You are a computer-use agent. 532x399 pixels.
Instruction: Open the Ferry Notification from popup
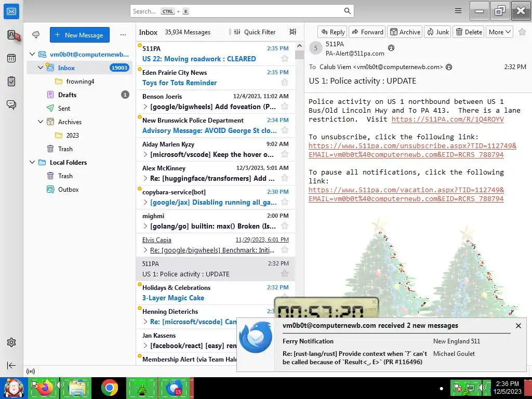click(308, 341)
